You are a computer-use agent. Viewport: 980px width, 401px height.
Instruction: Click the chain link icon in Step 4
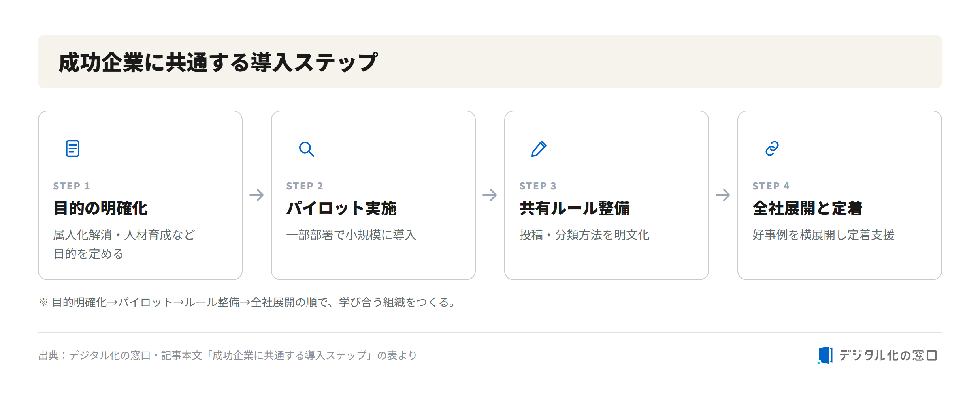[772, 148]
